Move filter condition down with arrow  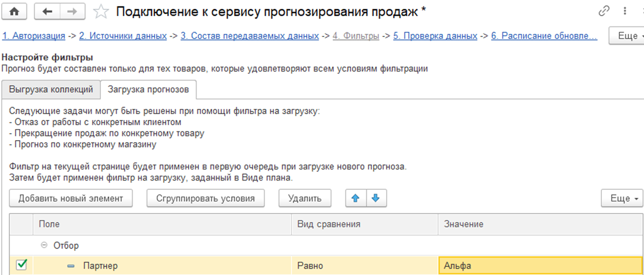pyautogui.click(x=376, y=198)
